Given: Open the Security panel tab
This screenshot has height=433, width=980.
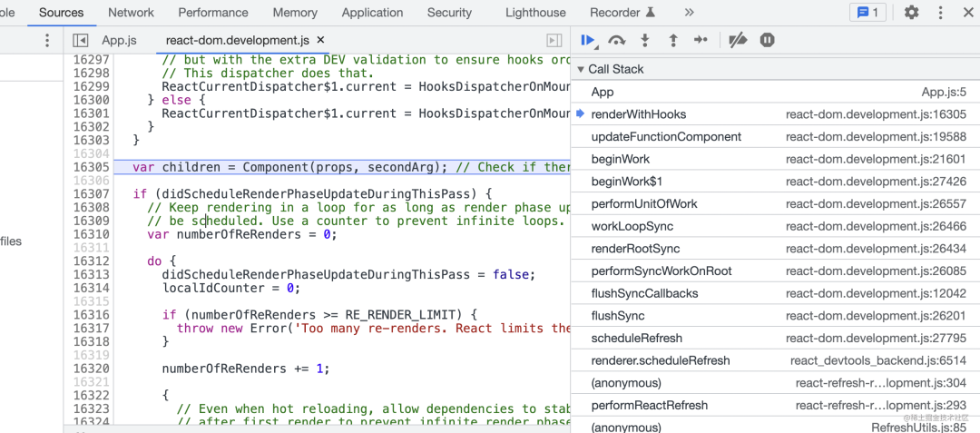Looking at the screenshot, I should tap(449, 13).
